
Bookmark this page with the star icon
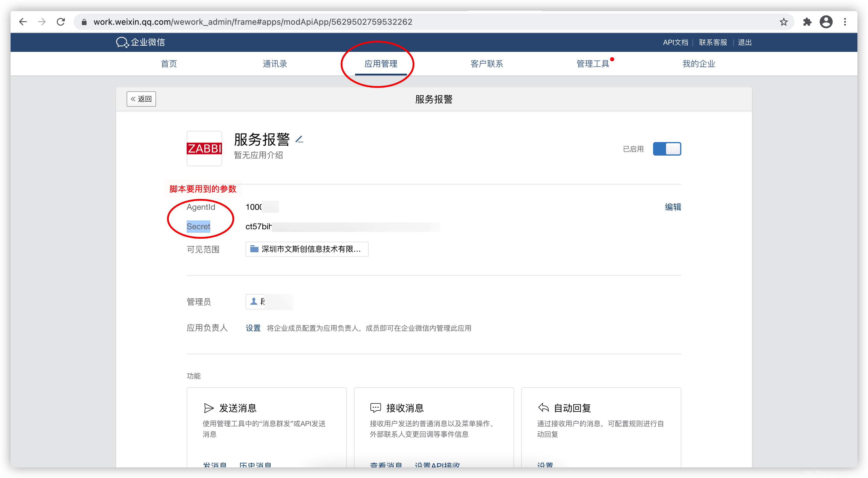click(x=784, y=22)
